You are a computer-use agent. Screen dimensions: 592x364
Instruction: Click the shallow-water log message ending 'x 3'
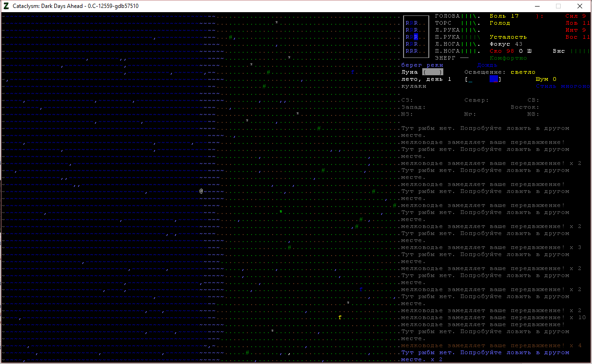(491, 247)
